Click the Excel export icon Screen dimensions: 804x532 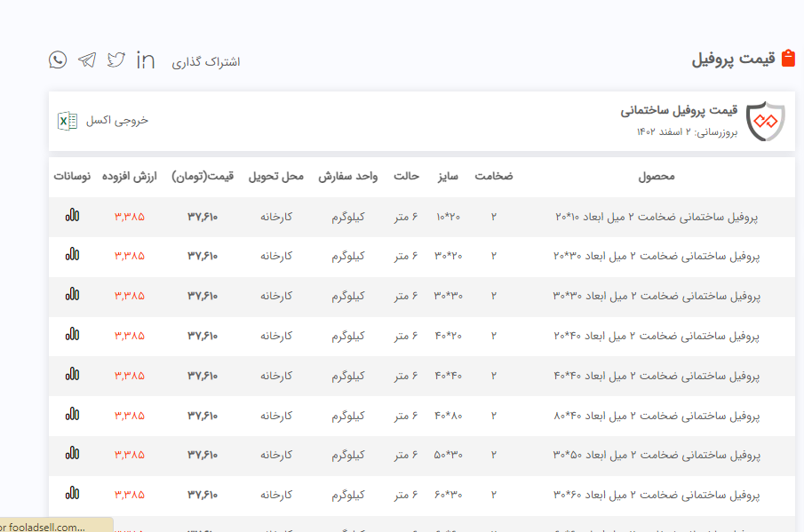pos(68,121)
